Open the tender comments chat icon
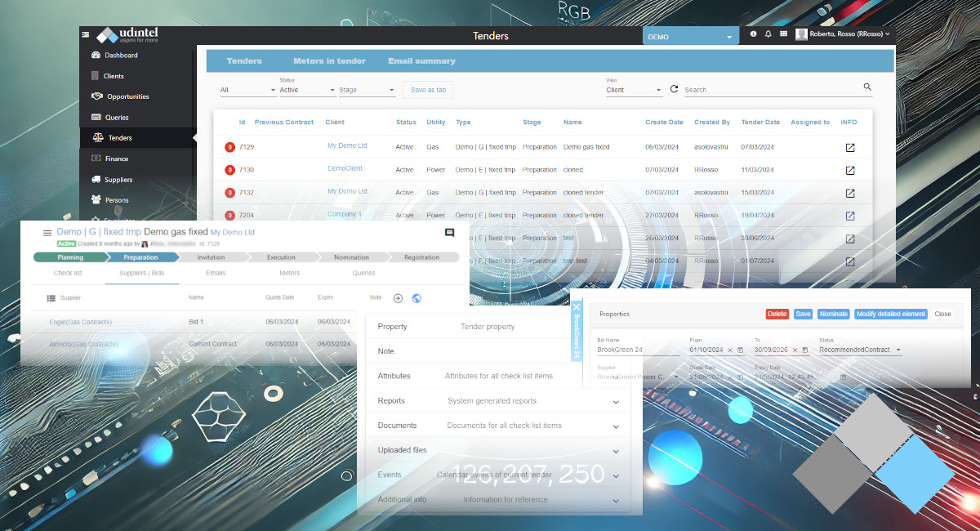Image resolution: width=980 pixels, height=531 pixels. (449, 233)
